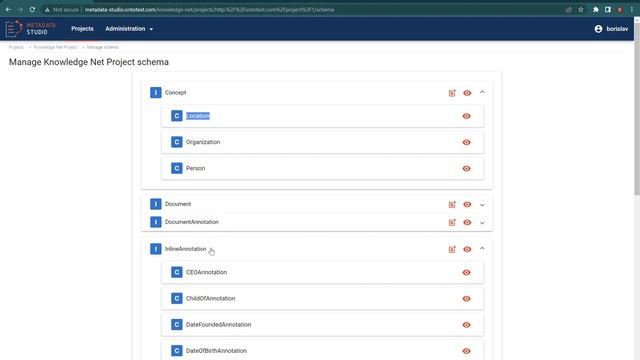Click the Document interface label
This screenshot has height=360, width=640.
point(178,204)
